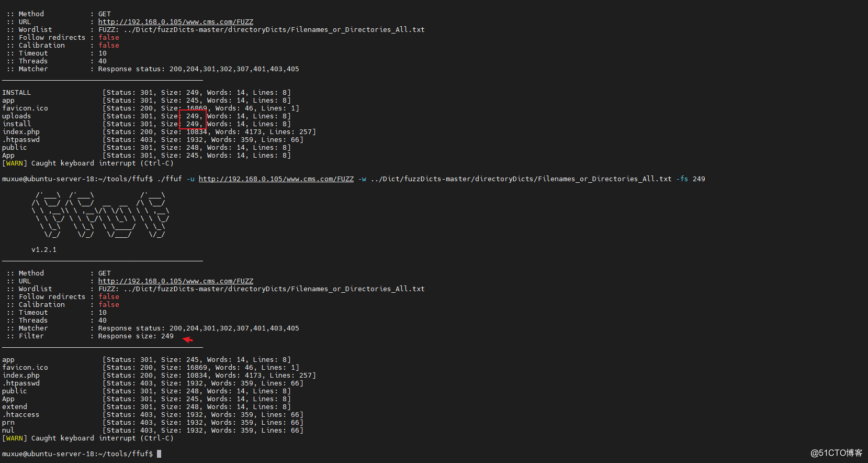This screenshot has height=463, width=868.
Task: Click the last [WARN] keyboard interrupt message
Action: tap(88, 438)
